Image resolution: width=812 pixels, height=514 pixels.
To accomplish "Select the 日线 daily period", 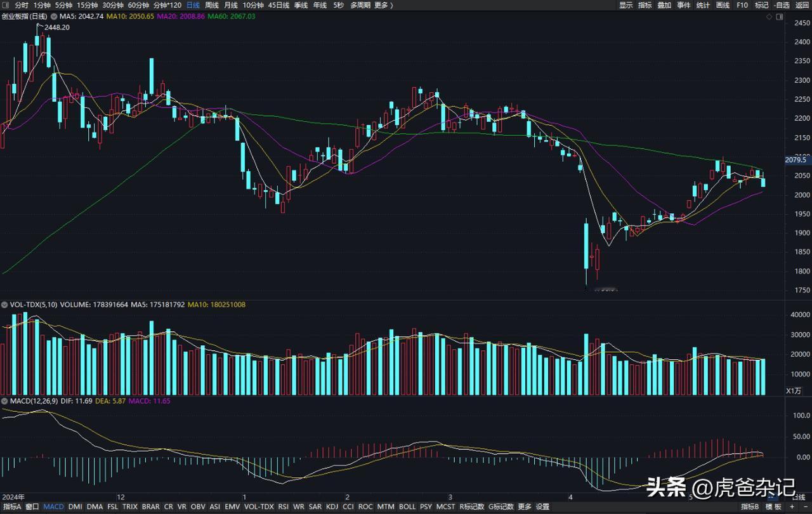I will 193,5.
